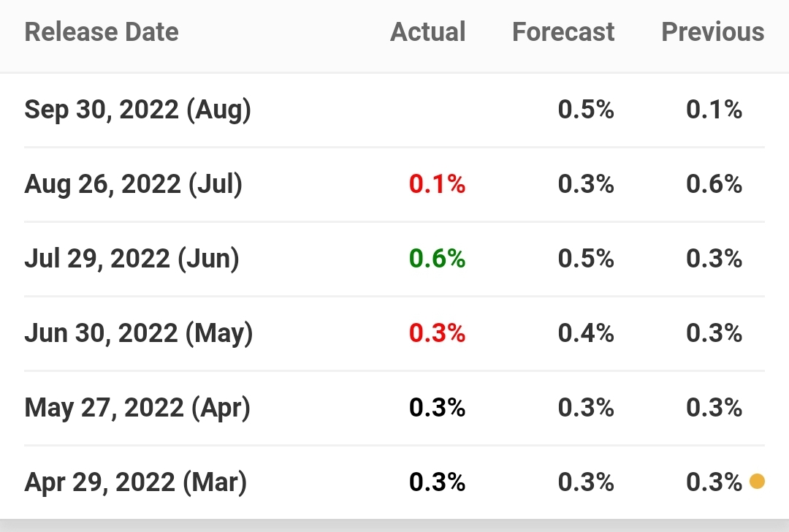The width and height of the screenshot is (789, 532).
Task: Click the 0.1% previous value for Aug
Action: [714, 110]
